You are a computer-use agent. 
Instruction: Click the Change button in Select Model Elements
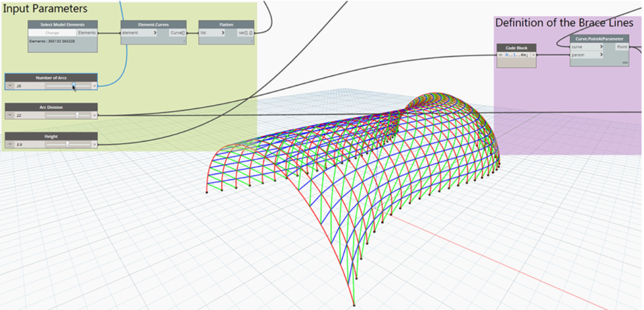(x=52, y=33)
